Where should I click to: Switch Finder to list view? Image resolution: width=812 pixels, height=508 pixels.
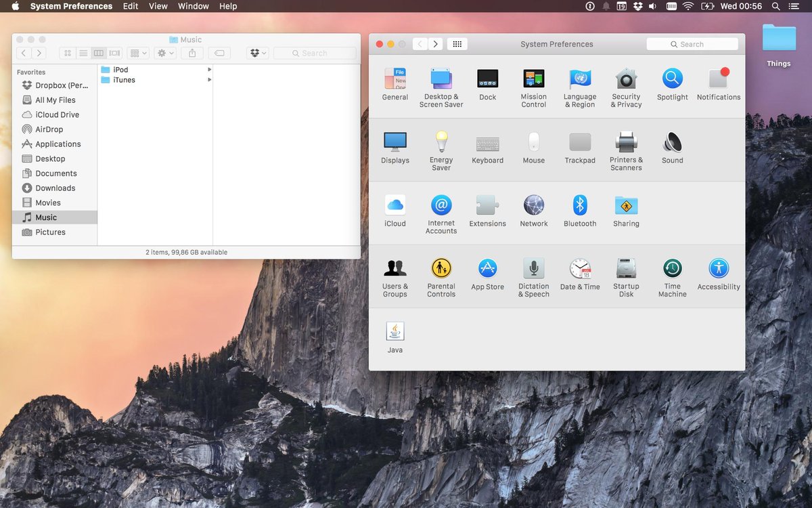tap(83, 53)
